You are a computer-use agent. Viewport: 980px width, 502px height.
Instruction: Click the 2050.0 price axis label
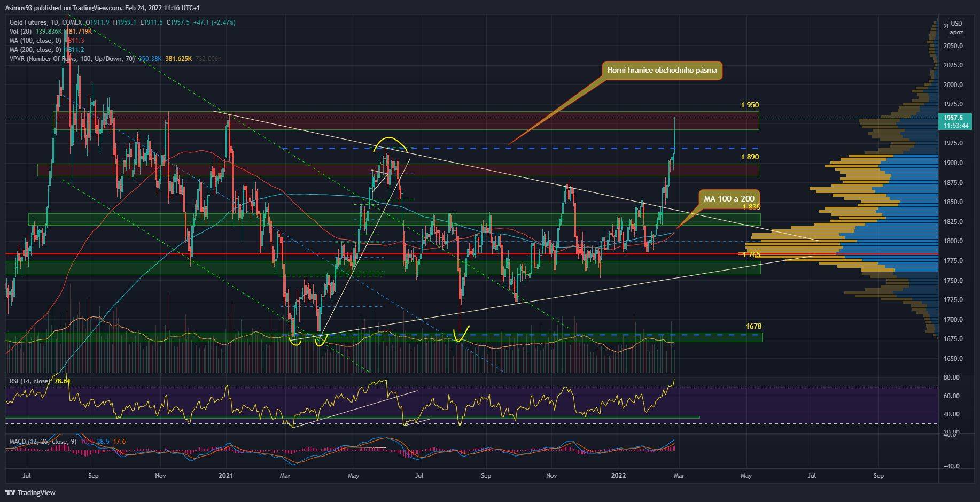[953, 46]
